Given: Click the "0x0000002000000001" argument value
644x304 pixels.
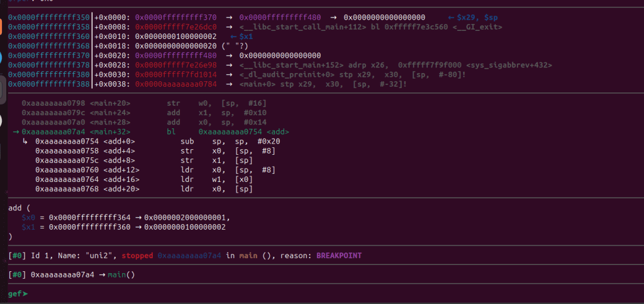Looking at the screenshot, I should point(186,217).
